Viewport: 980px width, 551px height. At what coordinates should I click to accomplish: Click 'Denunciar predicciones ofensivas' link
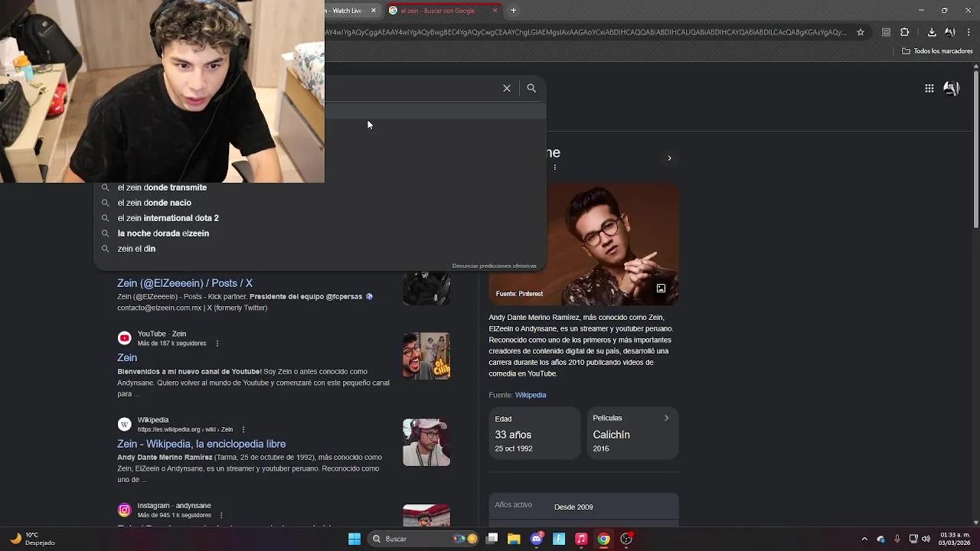pos(494,266)
